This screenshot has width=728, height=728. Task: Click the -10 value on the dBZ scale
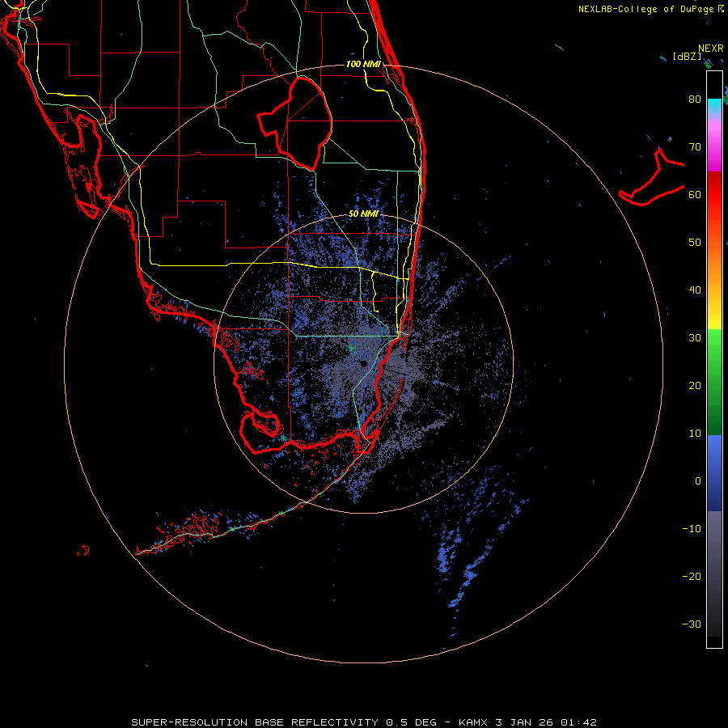(x=692, y=529)
